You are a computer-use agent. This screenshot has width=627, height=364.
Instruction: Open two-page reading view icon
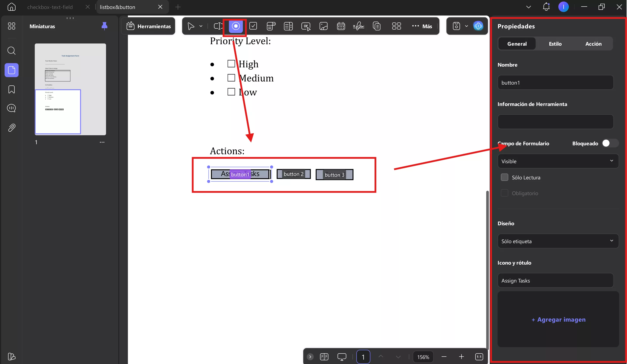point(324,357)
